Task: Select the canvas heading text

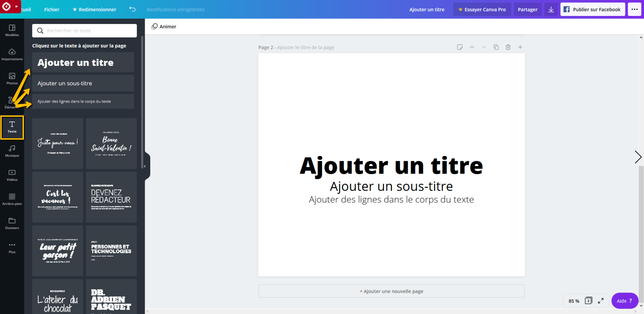Action: coord(391,166)
